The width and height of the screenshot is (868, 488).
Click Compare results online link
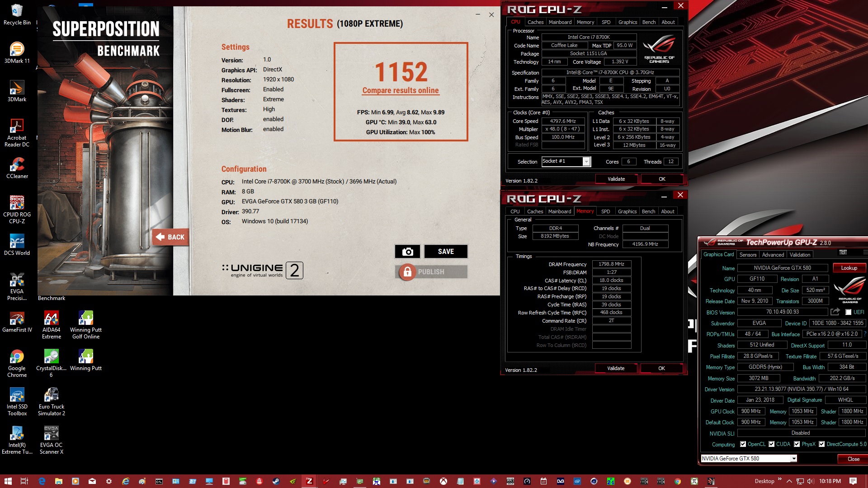tap(401, 90)
